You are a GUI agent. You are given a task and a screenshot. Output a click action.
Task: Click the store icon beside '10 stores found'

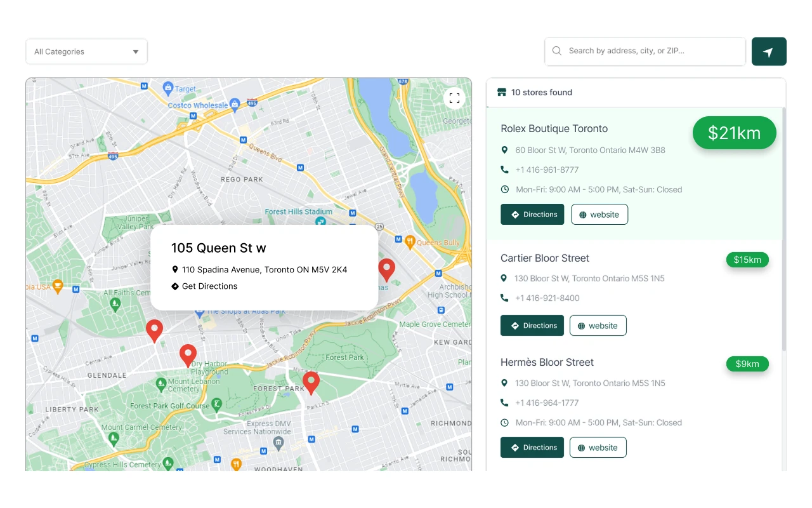pos(502,92)
